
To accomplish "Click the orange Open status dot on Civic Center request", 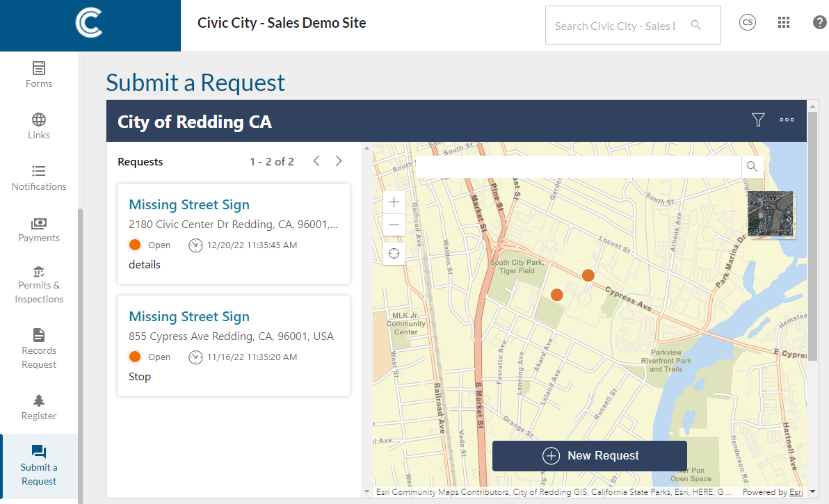I will coord(135,245).
